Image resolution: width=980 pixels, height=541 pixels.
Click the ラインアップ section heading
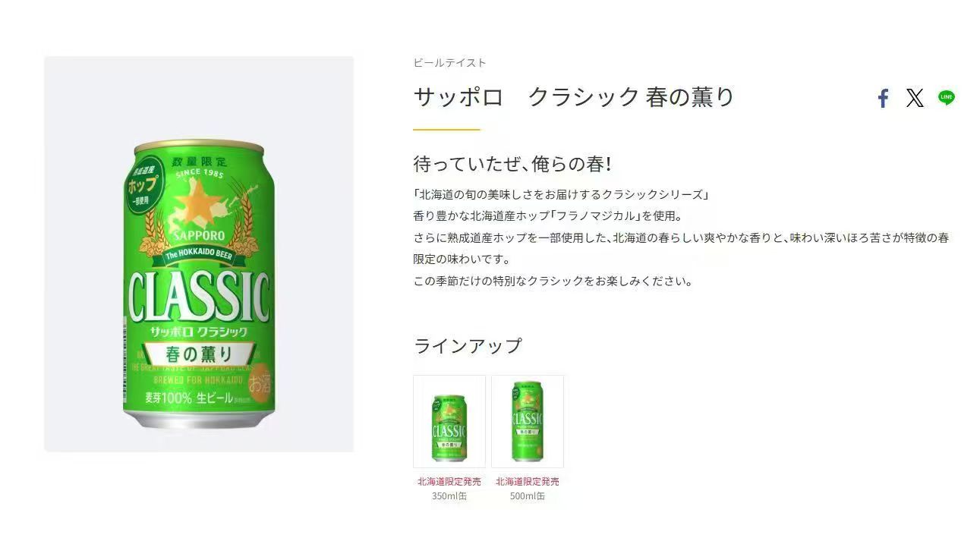tap(468, 346)
